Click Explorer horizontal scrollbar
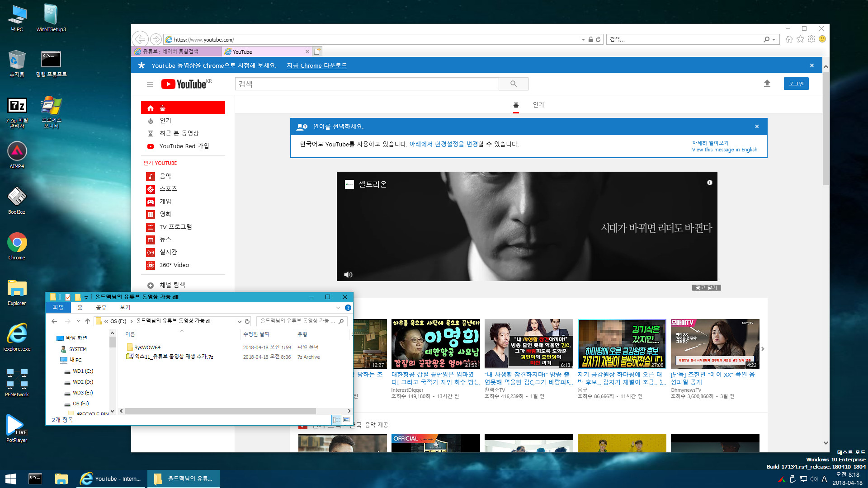Image resolution: width=868 pixels, height=488 pixels. (x=221, y=411)
